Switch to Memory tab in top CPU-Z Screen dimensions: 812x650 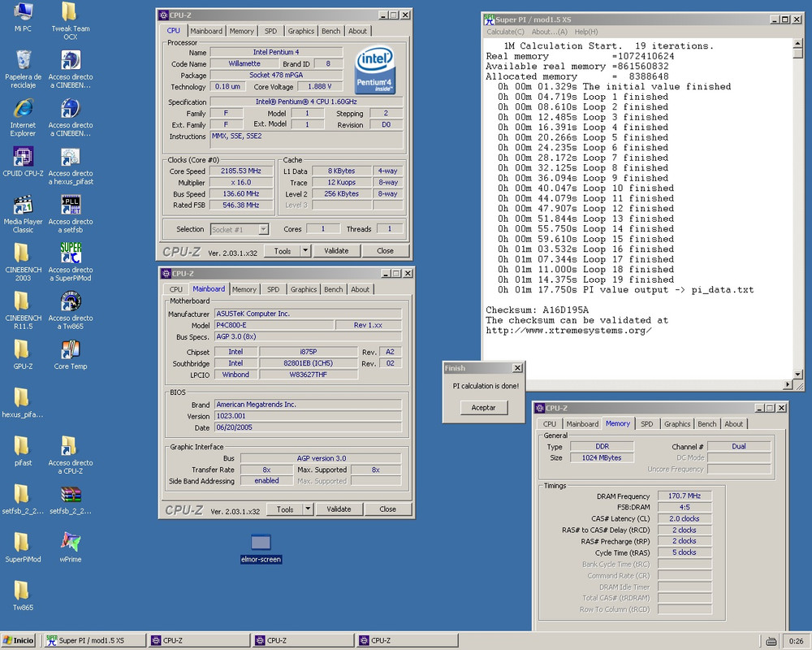click(x=241, y=31)
